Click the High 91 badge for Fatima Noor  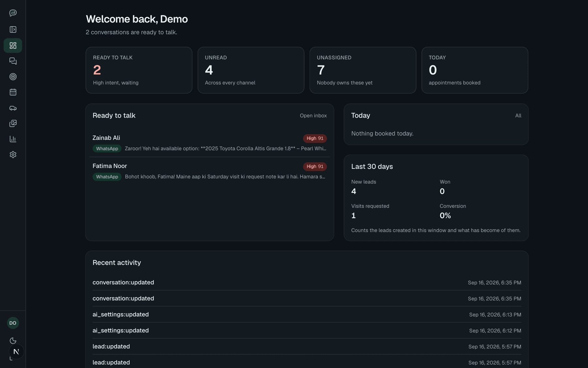(x=315, y=166)
